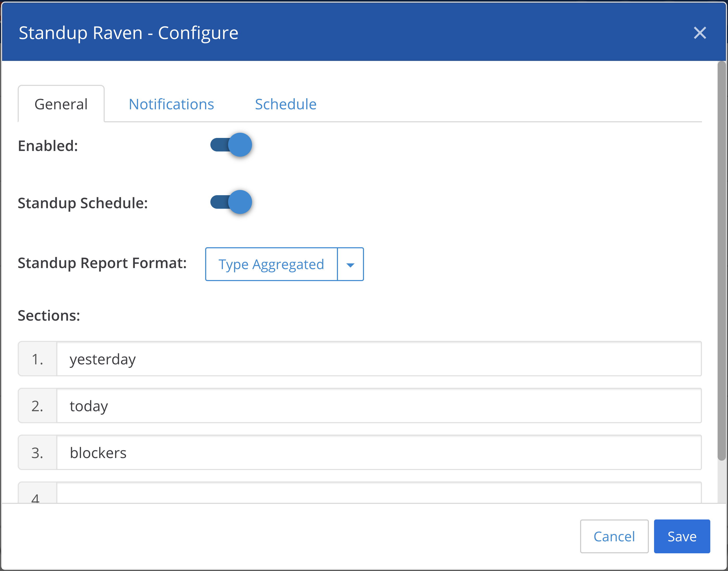Disable the Standup Schedule switch
This screenshot has width=728, height=571.
231,202
